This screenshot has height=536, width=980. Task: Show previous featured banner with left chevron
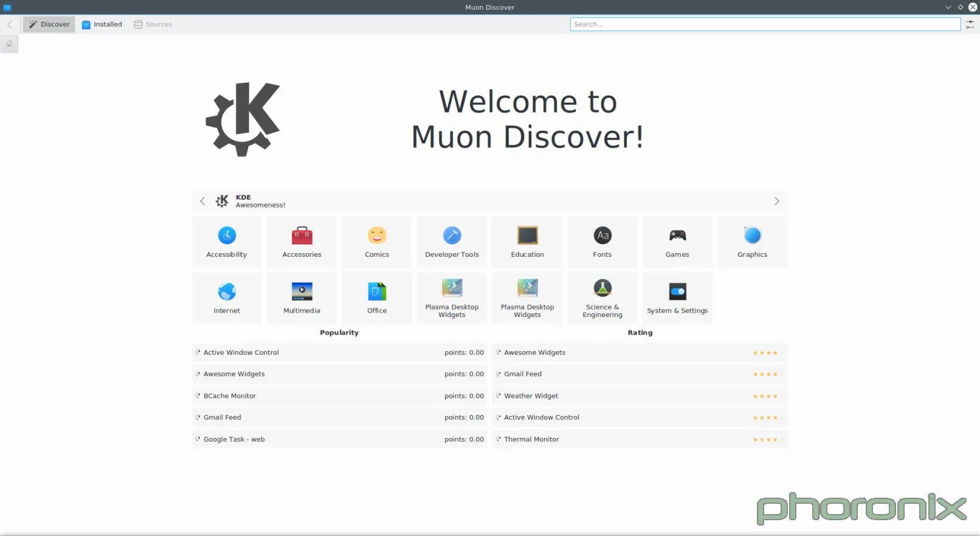[202, 201]
